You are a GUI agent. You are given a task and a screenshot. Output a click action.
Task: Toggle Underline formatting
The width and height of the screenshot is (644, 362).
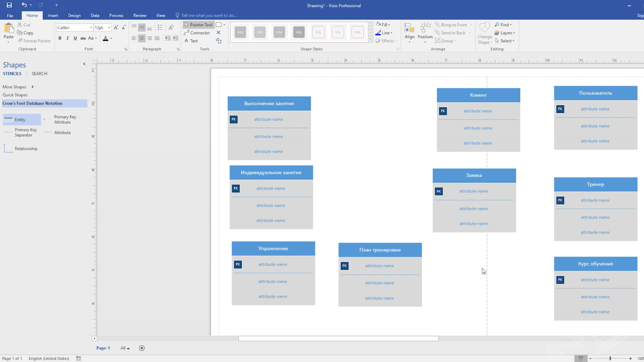coord(75,38)
